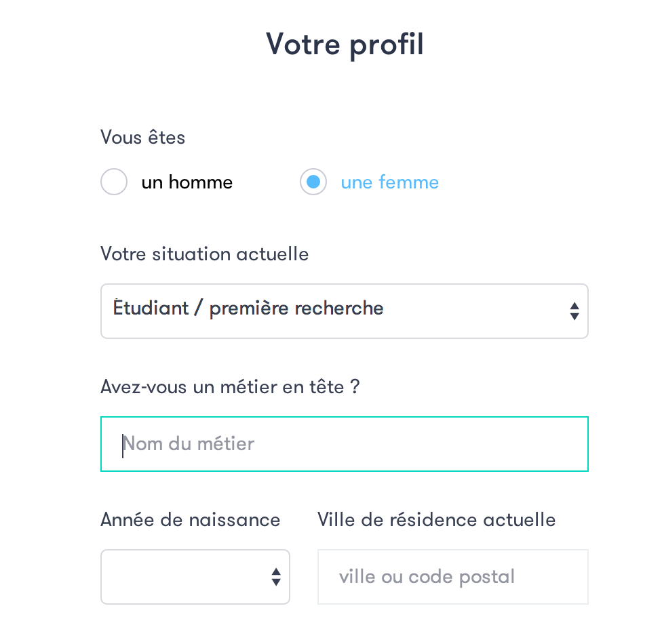Viewport: 662px width, 644px height.
Task: Click the "Avez-vous un métier en tête ?" label
Action: 230,387
